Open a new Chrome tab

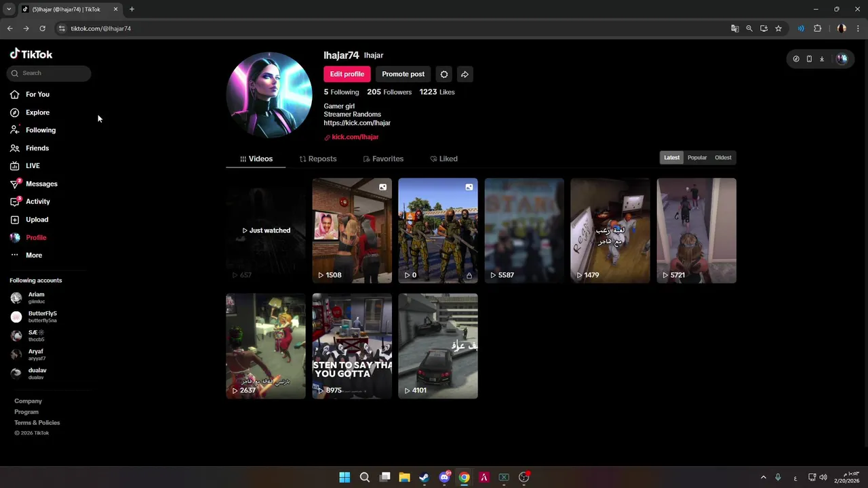(x=132, y=9)
